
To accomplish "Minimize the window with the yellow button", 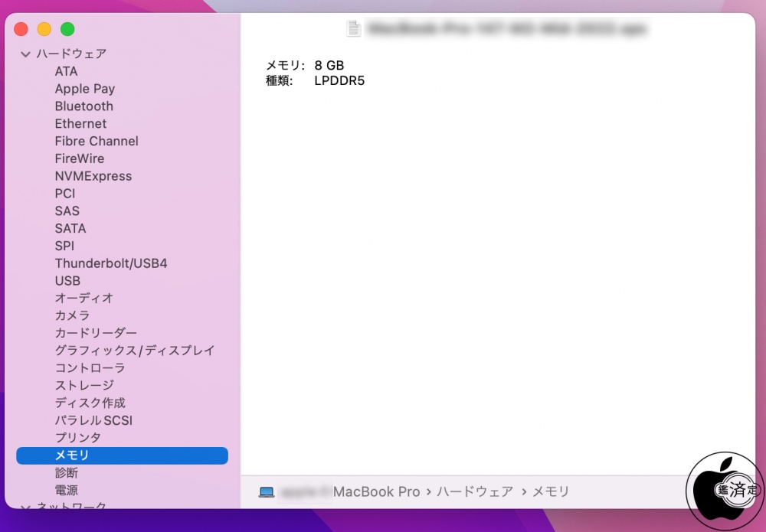I will pyautogui.click(x=44, y=29).
